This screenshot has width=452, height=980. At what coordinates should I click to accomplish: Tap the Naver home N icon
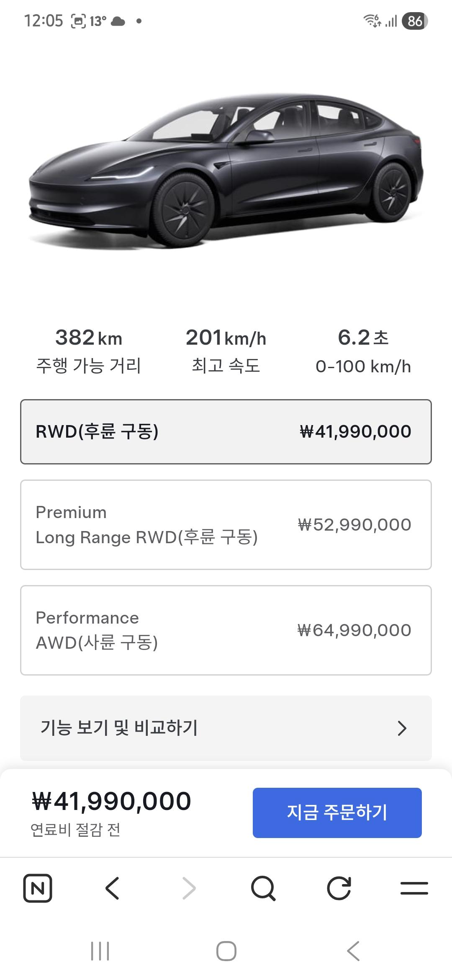[x=38, y=888]
